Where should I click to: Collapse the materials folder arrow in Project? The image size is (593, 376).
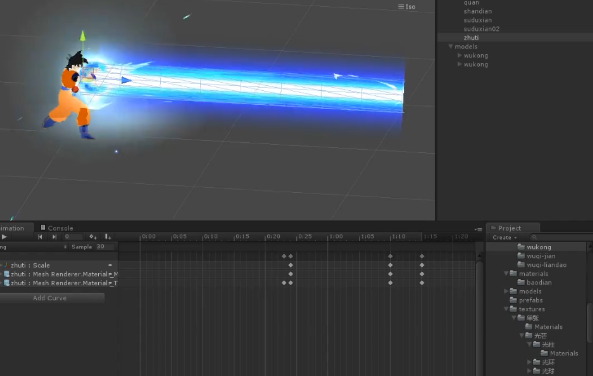pyautogui.click(x=506, y=273)
